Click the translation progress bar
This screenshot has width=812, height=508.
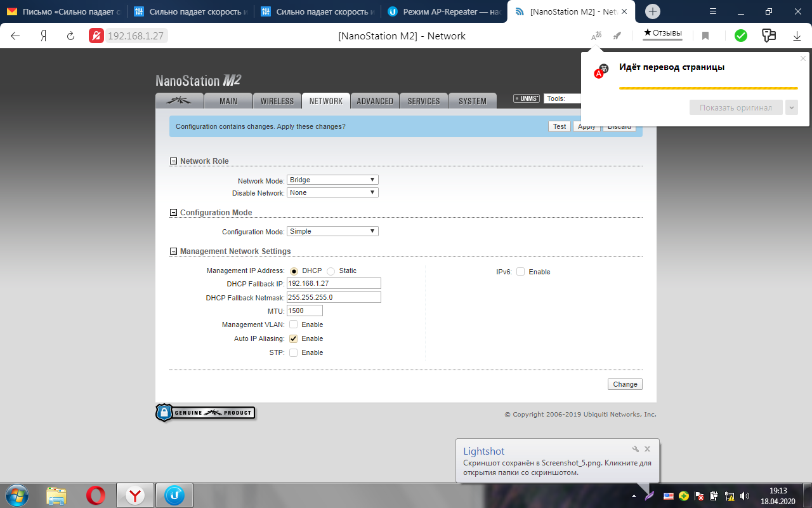[x=708, y=88]
